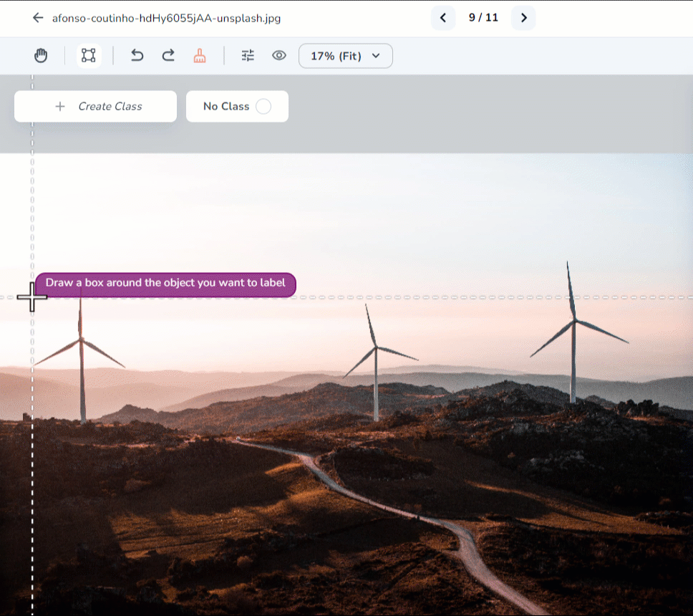This screenshot has width=693, height=616.
Task: Click the middle wind turbine in the image
Action: [376, 362]
